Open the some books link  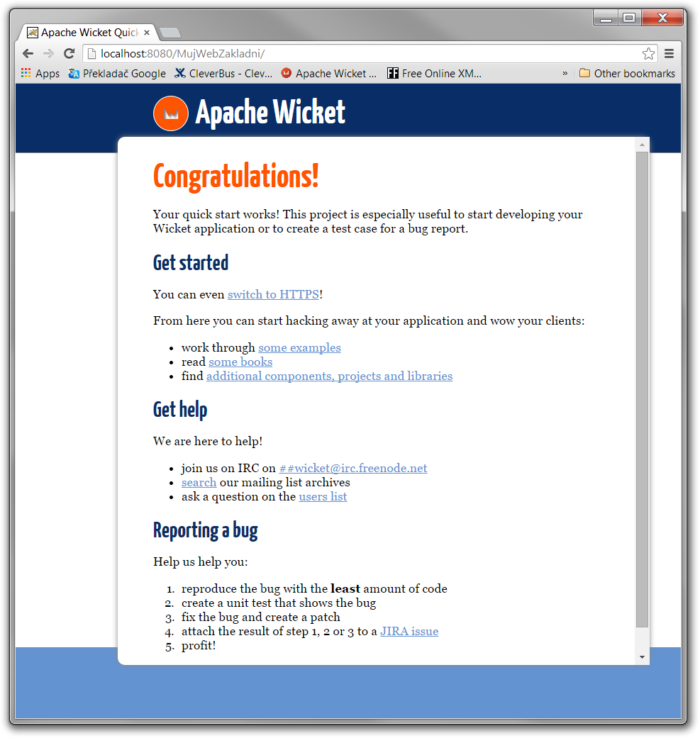coord(240,362)
